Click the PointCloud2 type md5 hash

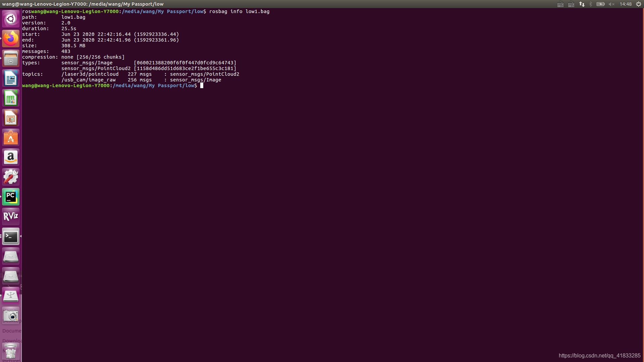point(185,68)
